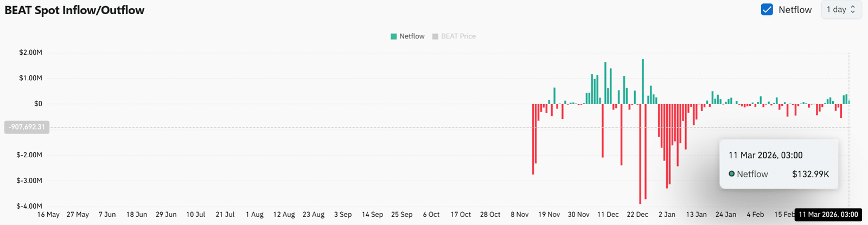
Task: Click the green bar near 19 Nov
Action: (554, 96)
